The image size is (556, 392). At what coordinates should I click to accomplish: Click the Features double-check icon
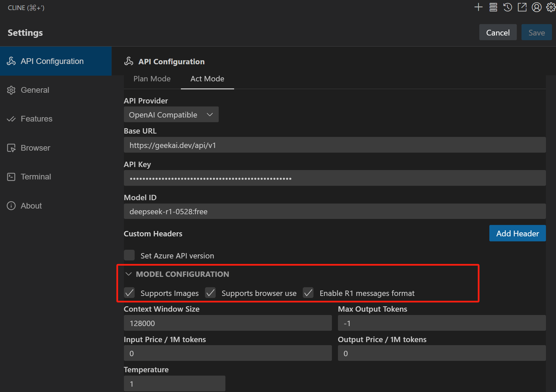tap(11, 119)
